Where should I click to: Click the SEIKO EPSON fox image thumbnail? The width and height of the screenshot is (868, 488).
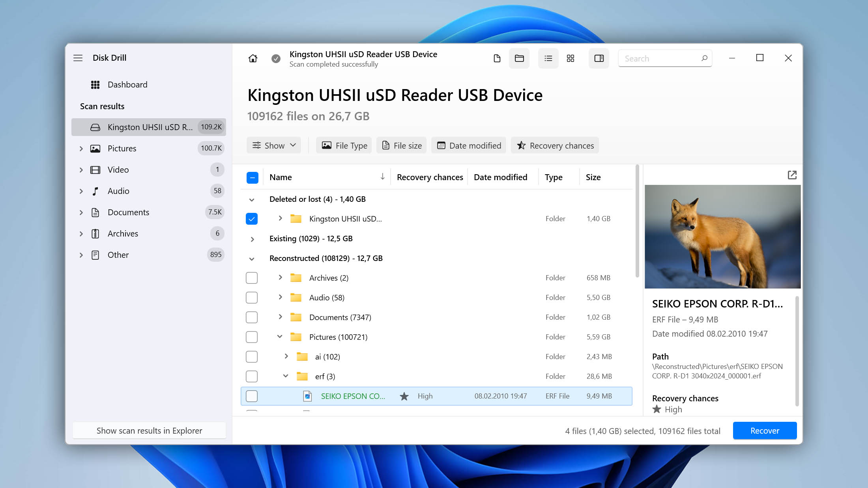[722, 237]
